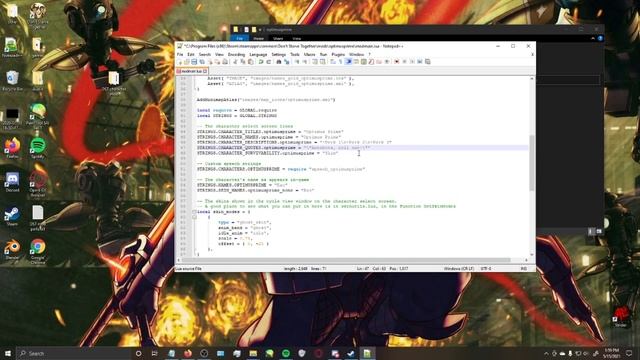Toggle INS mode in the status bar

tap(523, 269)
